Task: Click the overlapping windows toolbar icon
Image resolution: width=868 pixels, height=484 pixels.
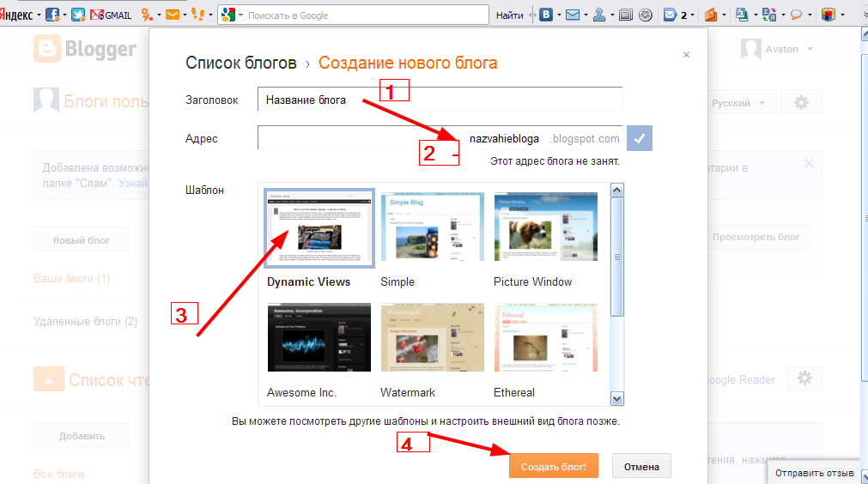Action: pyautogui.click(x=626, y=15)
